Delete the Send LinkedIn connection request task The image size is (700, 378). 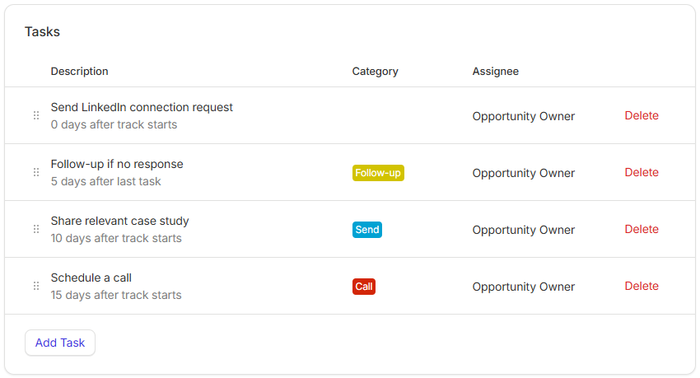pos(641,116)
